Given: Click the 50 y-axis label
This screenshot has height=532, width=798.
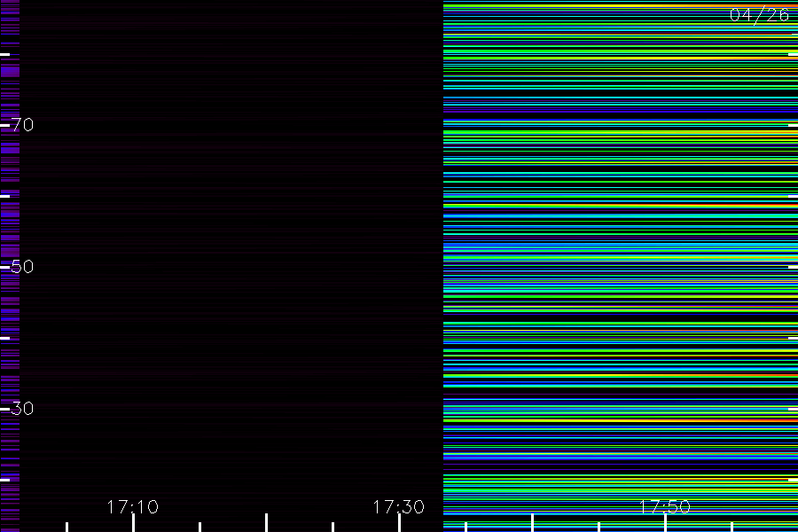Looking at the screenshot, I should click(22, 267).
